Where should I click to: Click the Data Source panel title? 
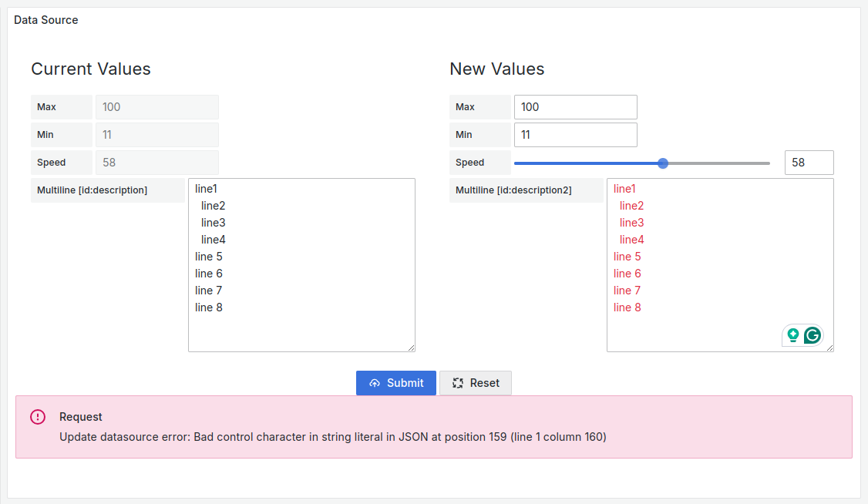46,20
